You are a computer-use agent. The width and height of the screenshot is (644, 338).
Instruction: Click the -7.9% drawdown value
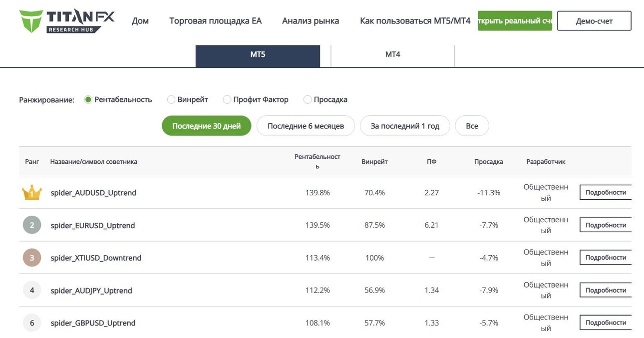tap(489, 291)
